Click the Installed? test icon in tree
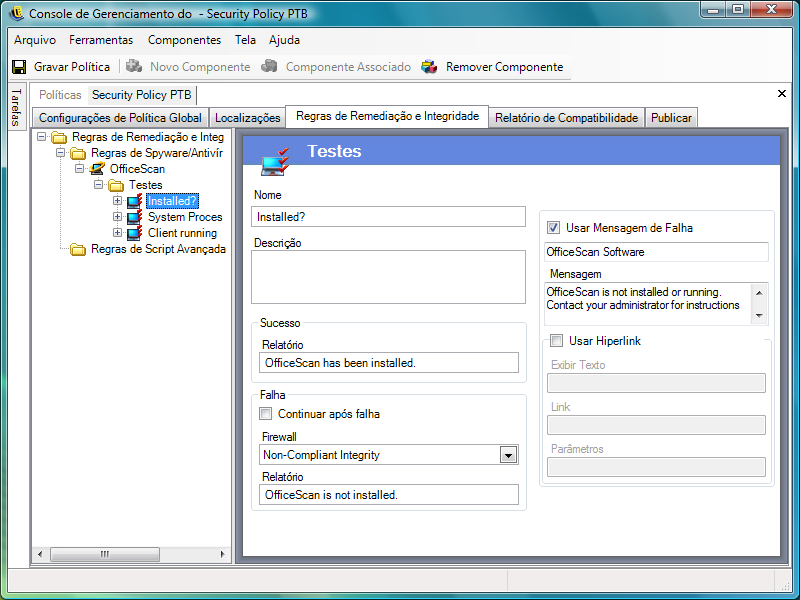Image resolution: width=800 pixels, height=600 pixels. (x=135, y=201)
